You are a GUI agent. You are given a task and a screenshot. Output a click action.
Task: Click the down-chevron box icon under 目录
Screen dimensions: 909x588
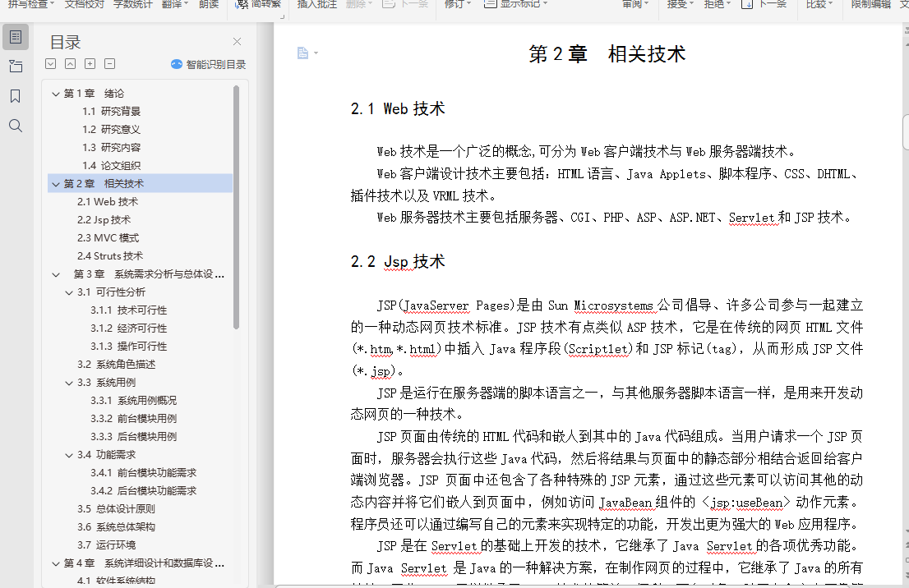tap(50, 64)
